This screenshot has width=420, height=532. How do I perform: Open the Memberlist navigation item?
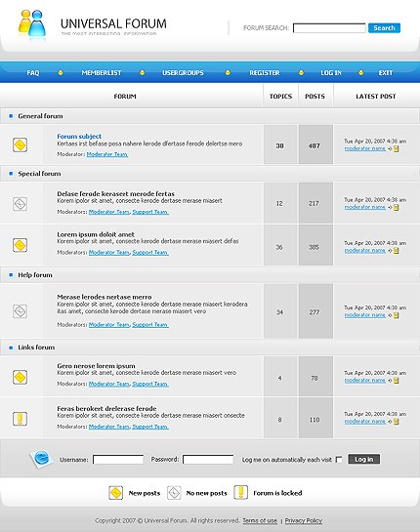[102, 72]
